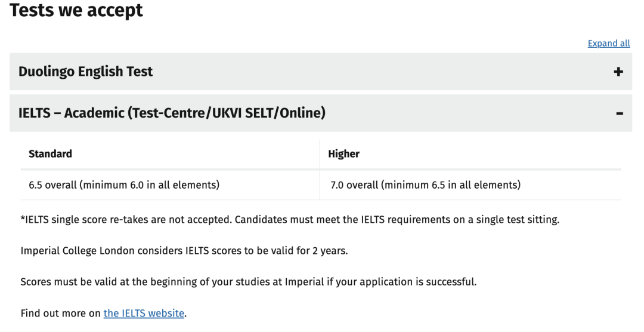Screen dimensions: 644x332
Task: Click the IELTS valid for 2 years text
Action: (x=184, y=251)
